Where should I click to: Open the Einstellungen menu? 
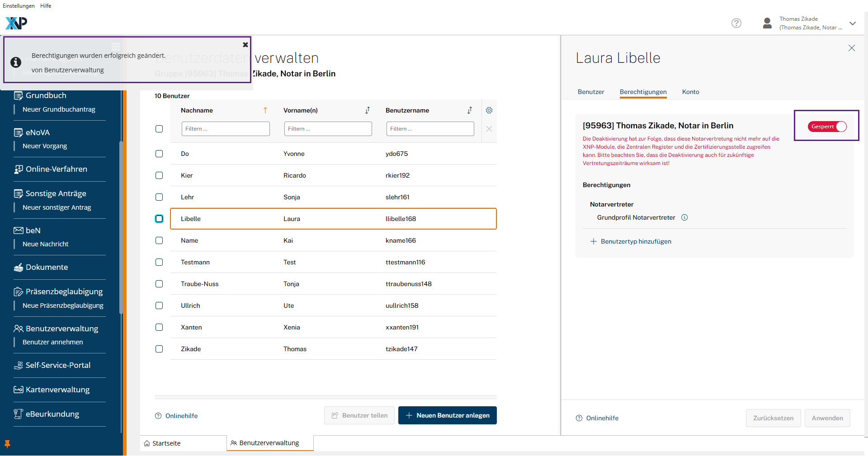point(19,6)
